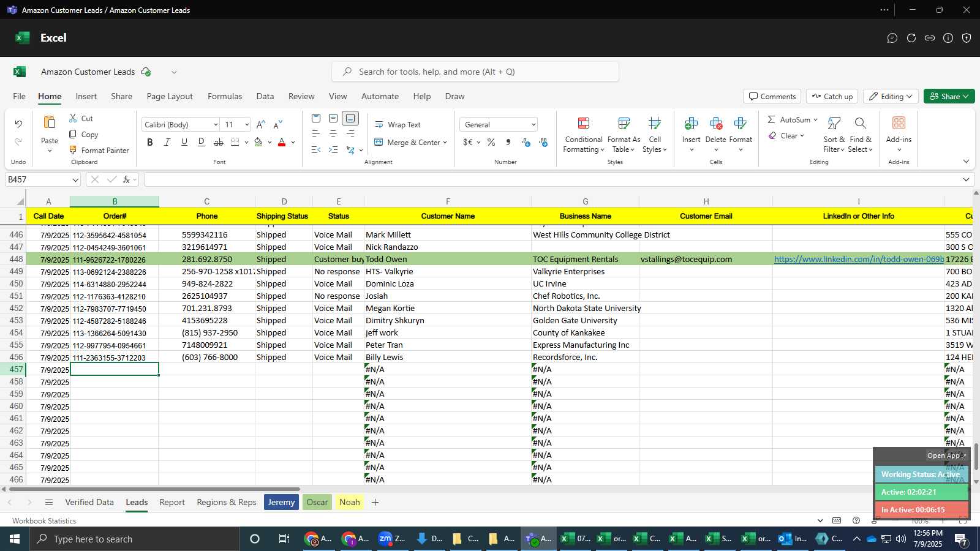The height and width of the screenshot is (551, 980).
Task: Toggle align left
Action: point(316,133)
